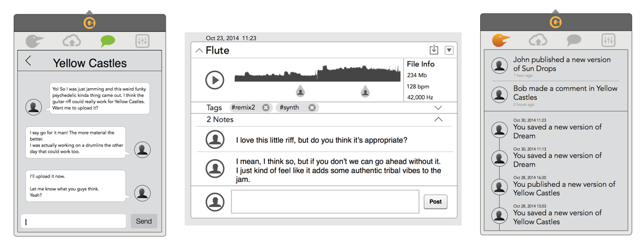Image resolution: width=644 pixels, height=252 pixels.
Task: Remove the #synth tag
Action: [x=312, y=107]
